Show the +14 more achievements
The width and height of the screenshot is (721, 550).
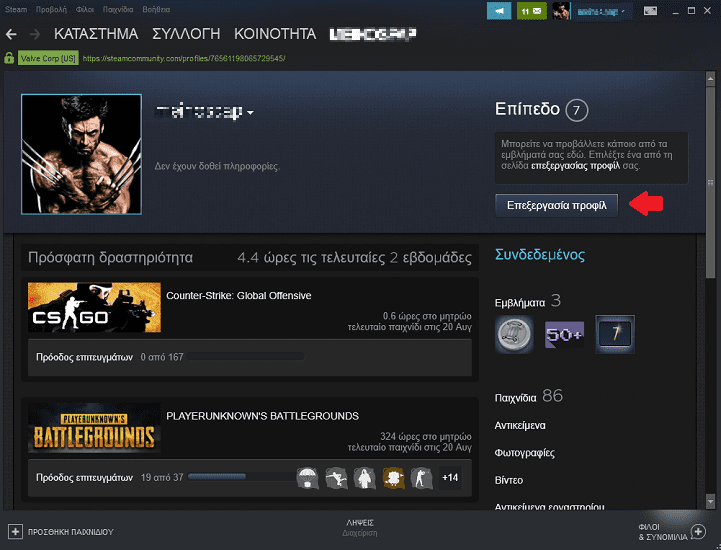click(x=450, y=478)
